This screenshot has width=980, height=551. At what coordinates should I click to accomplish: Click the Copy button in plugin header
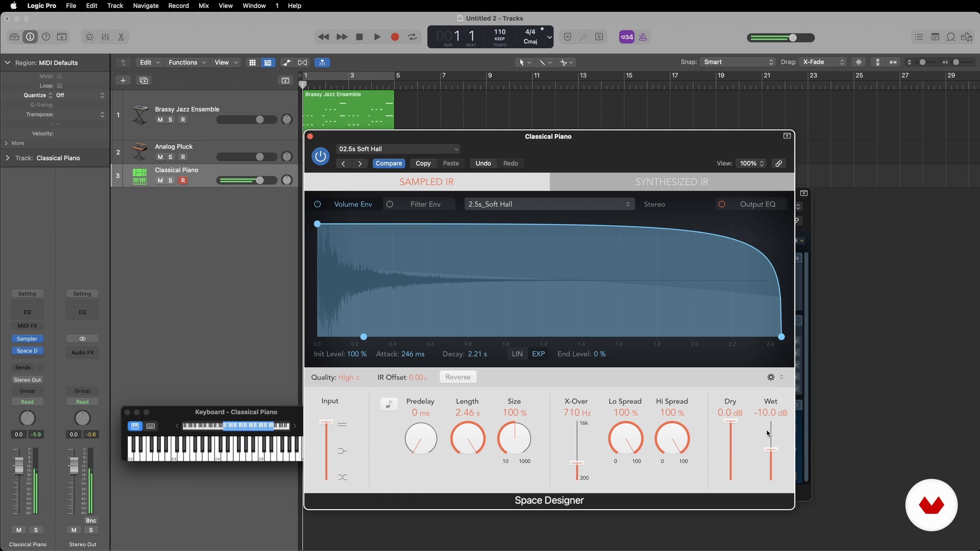423,163
